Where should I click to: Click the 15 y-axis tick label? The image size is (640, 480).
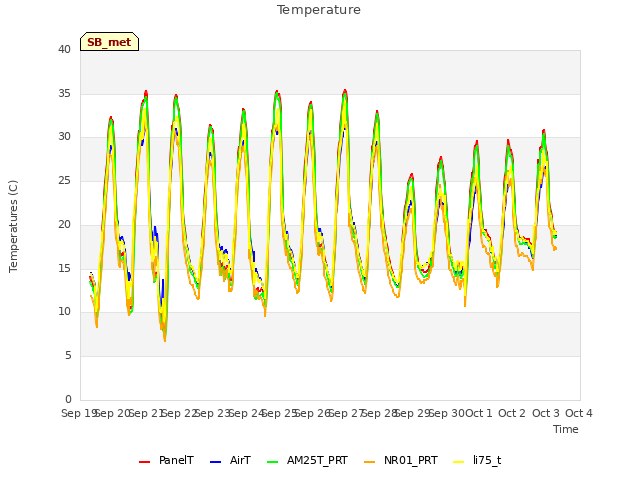click(64, 268)
